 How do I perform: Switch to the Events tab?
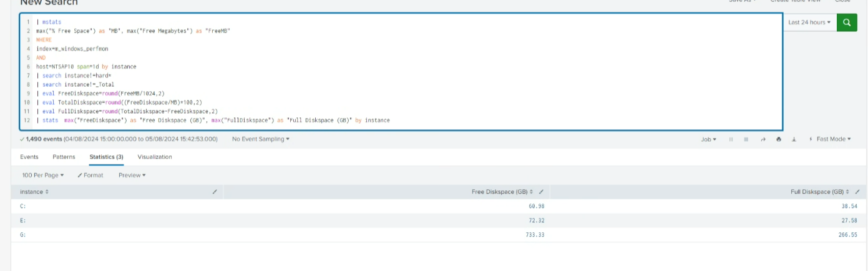[29, 157]
